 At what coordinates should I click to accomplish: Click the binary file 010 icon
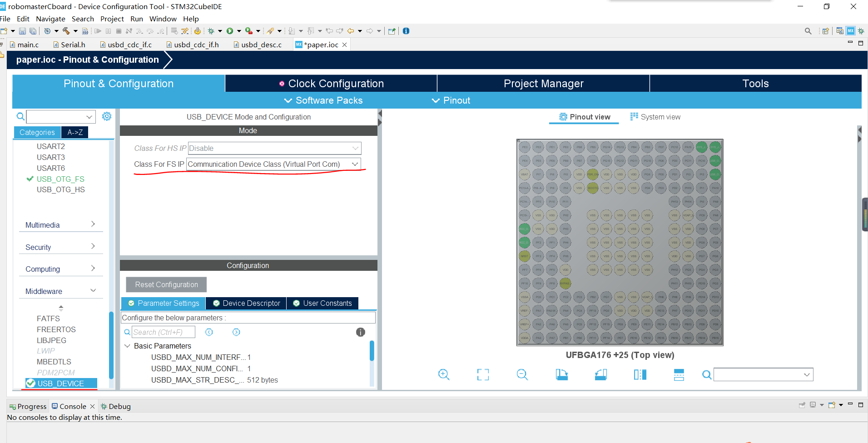[85, 31]
